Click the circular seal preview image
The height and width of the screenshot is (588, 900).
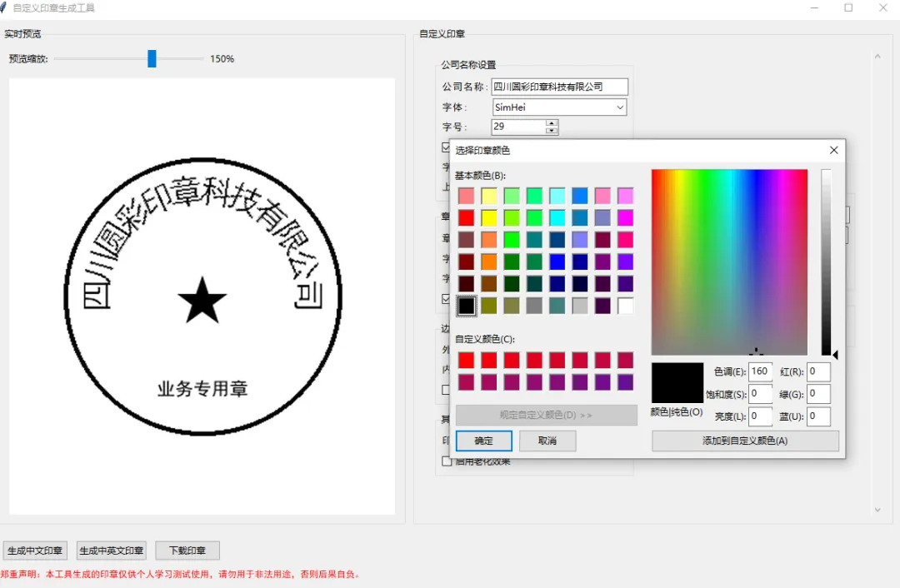click(x=202, y=296)
